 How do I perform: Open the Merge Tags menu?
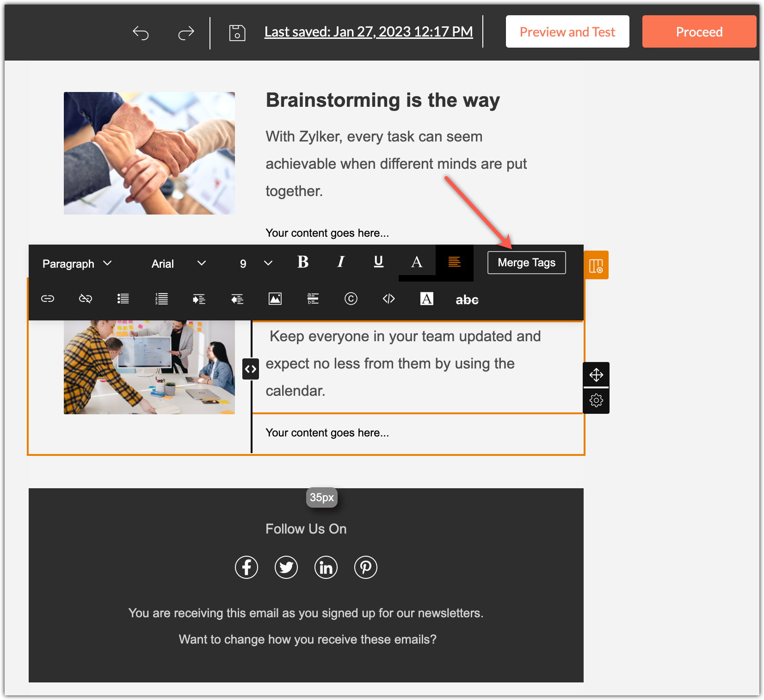click(527, 263)
